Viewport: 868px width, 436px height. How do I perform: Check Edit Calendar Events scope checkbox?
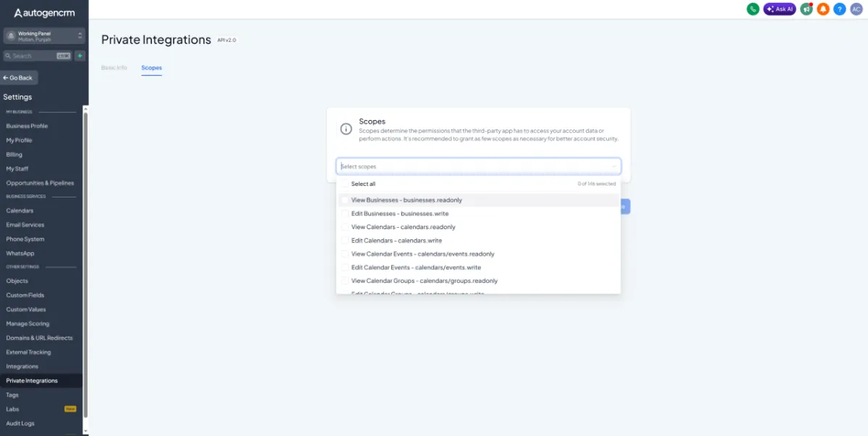pyautogui.click(x=344, y=268)
